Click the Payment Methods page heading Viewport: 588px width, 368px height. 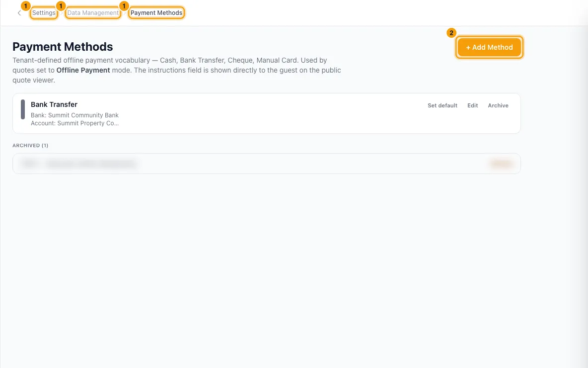click(x=63, y=47)
